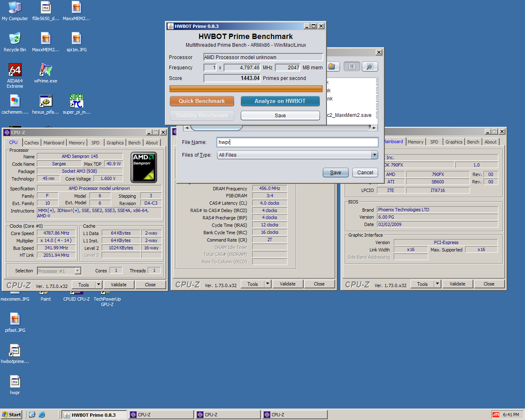Click Save button in HWBOT Prime window
The image size is (525, 420).
[x=280, y=115]
